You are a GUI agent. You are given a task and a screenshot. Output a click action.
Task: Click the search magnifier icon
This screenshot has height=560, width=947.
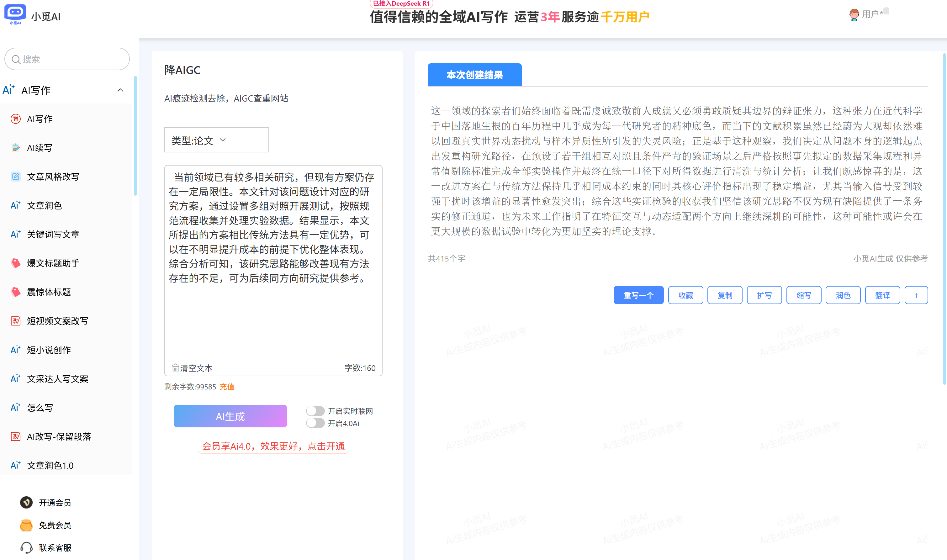[16, 59]
